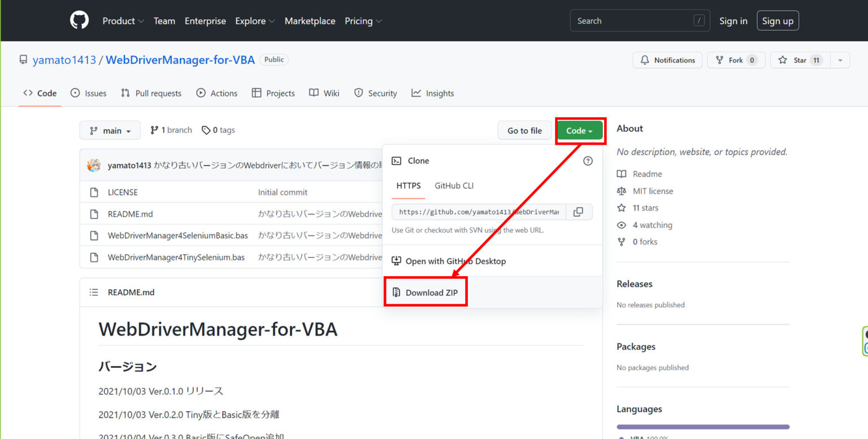Choose Open with GitHub Desktop
The image size is (868, 439).
click(455, 261)
